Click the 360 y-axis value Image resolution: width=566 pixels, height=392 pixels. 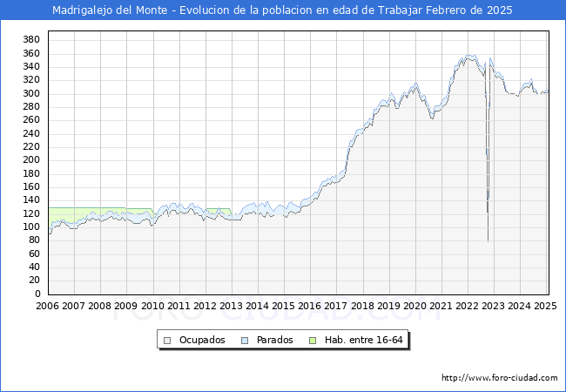[31, 54]
